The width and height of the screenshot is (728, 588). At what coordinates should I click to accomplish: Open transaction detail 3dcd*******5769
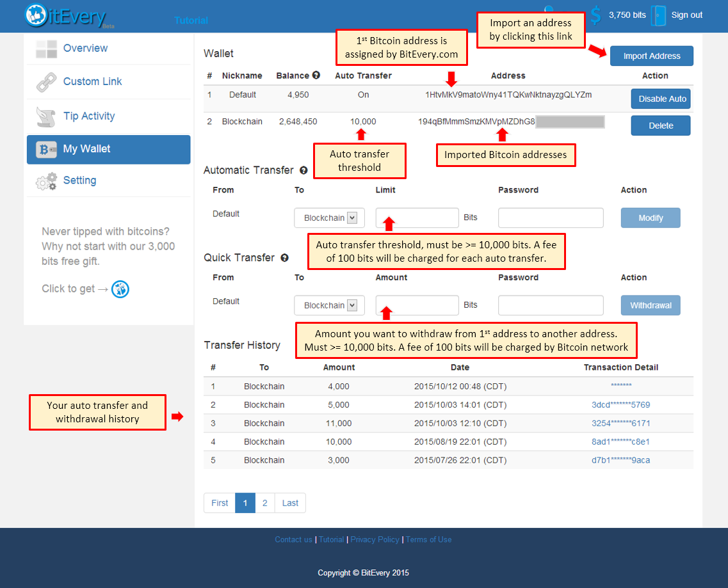pyautogui.click(x=620, y=404)
